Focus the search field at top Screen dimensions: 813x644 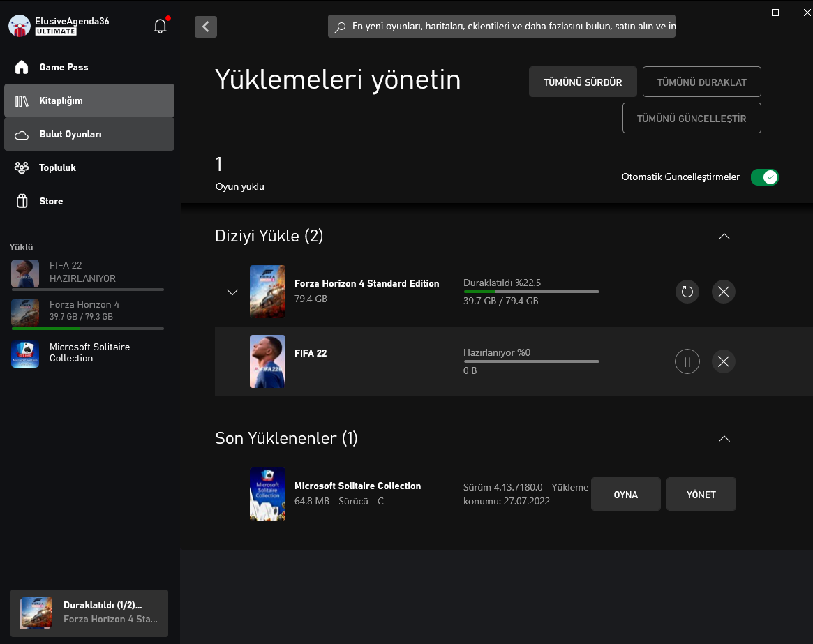tap(501, 27)
